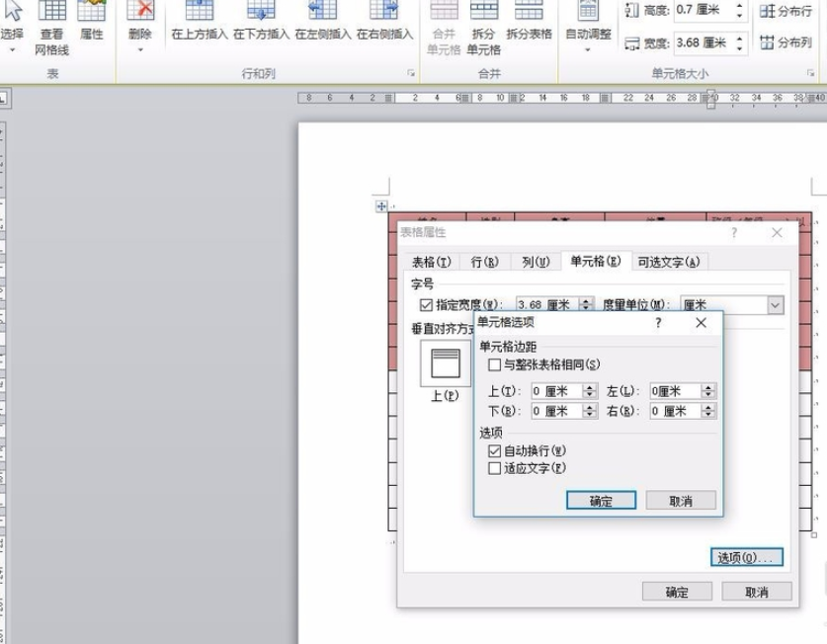This screenshot has height=644, width=827.
Task: Toggle 查看网格线 (View Gridlines)
Action: pyautogui.click(x=51, y=28)
